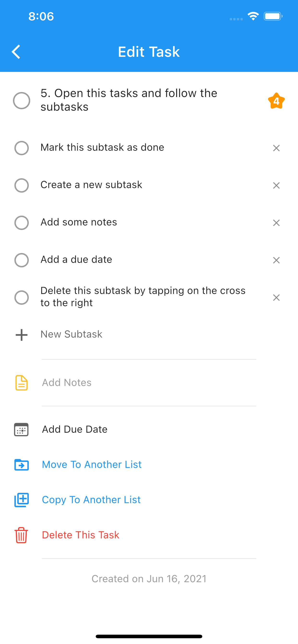Delete subtask using cross on the right

[276, 298]
